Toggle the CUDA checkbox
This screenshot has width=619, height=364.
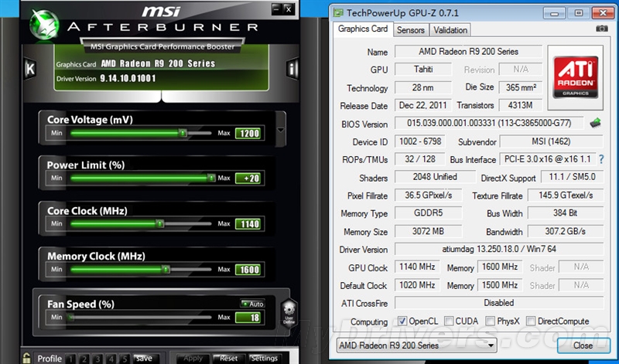point(449,321)
